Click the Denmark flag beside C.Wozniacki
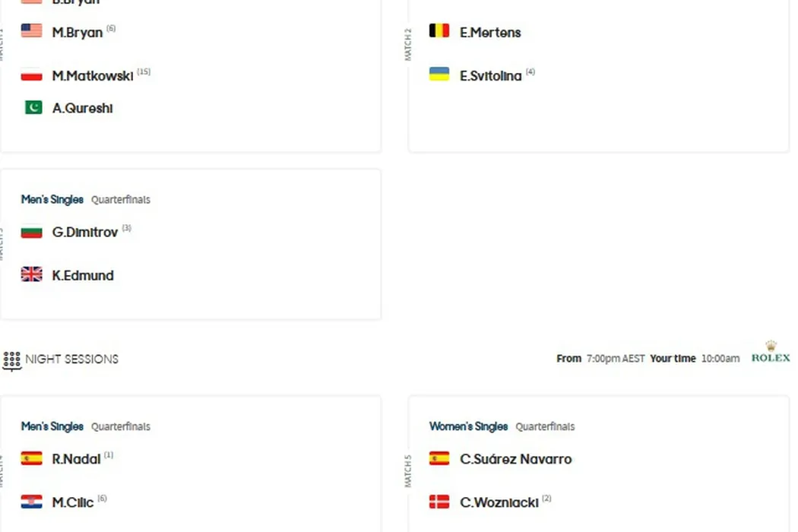Viewport: 798px width, 532px height. click(x=439, y=502)
